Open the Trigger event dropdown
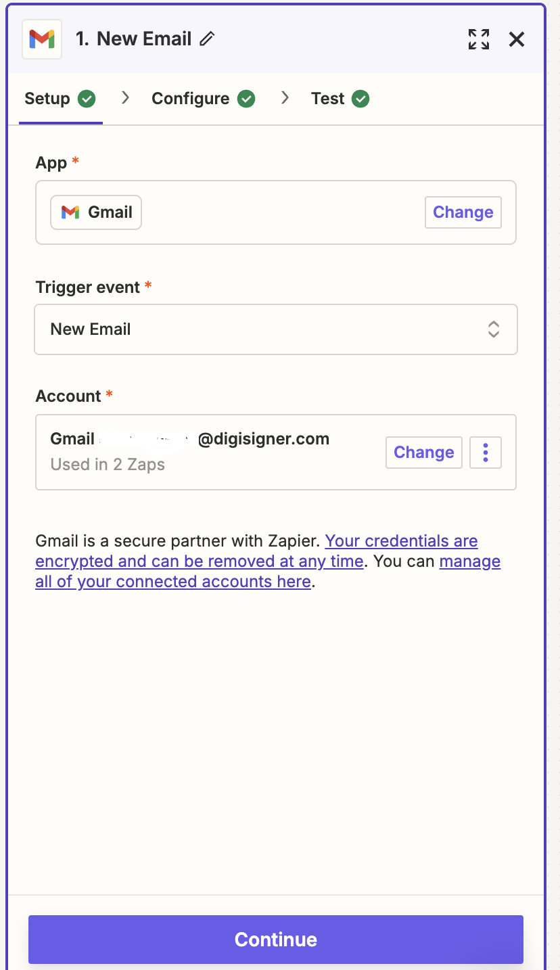 pyautogui.click(x=276, y=329)
